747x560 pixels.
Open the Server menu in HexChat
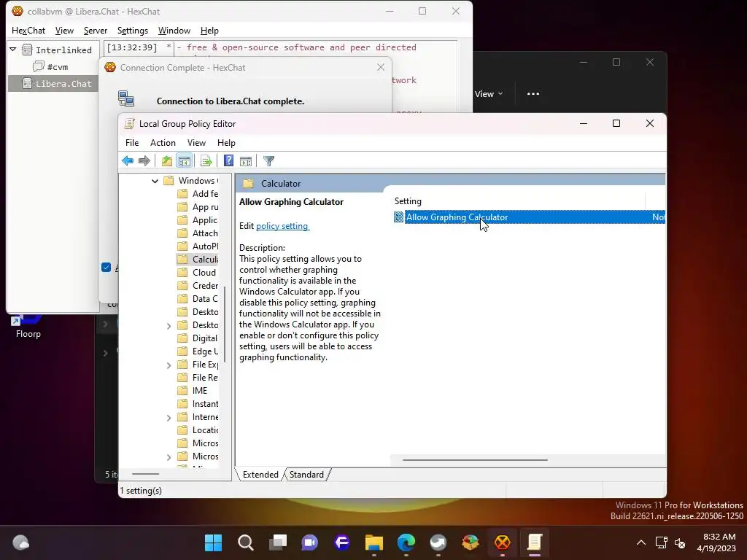96,31
